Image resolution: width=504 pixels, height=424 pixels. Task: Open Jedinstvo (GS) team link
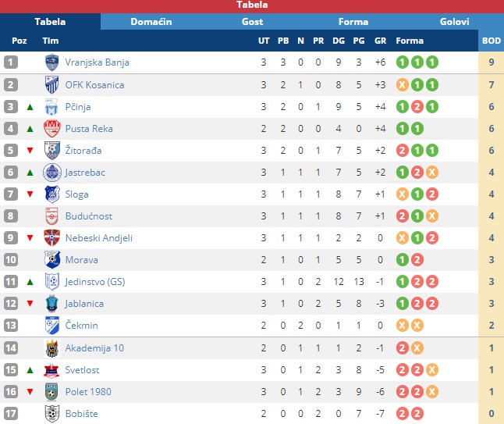[95, 282]
